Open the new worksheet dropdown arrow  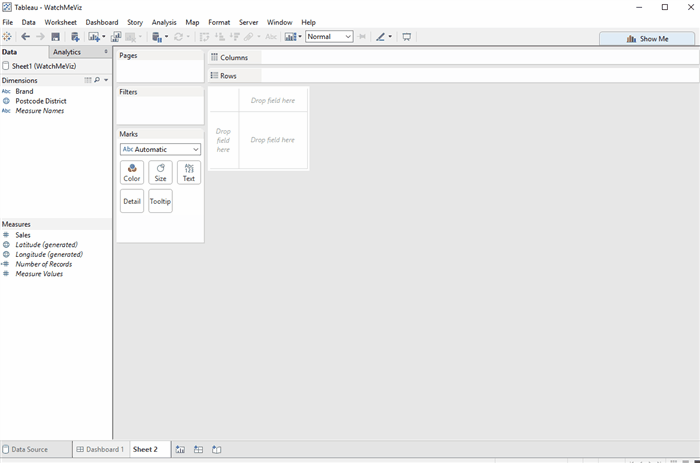pyautogui.click(x=104, y=37)
